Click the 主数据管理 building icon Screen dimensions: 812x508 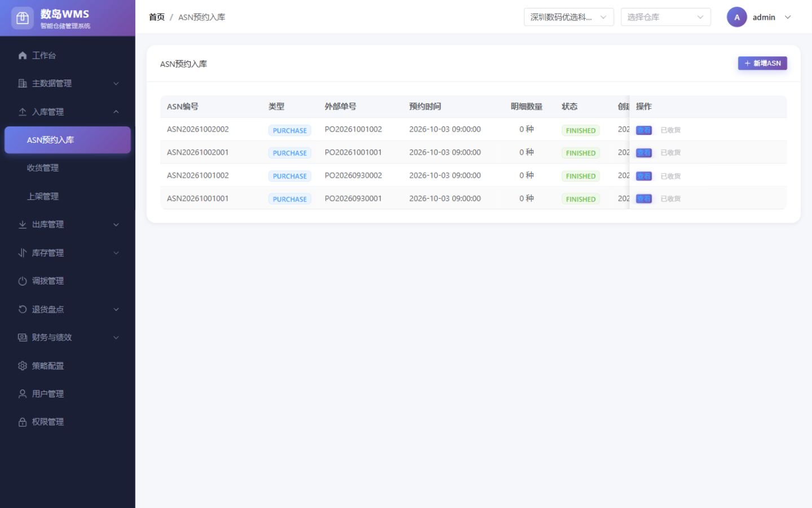tap(23, 84)
